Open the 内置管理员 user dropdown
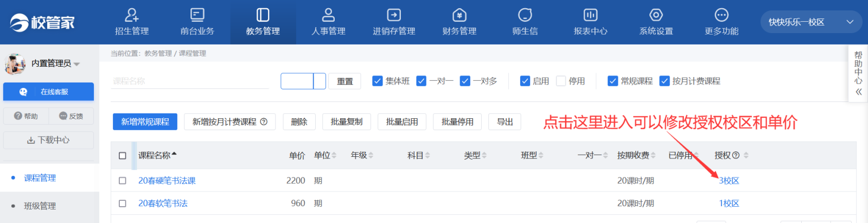Viewport: 868px width, 223px height. pyautogui.click(x=76, y=64)
